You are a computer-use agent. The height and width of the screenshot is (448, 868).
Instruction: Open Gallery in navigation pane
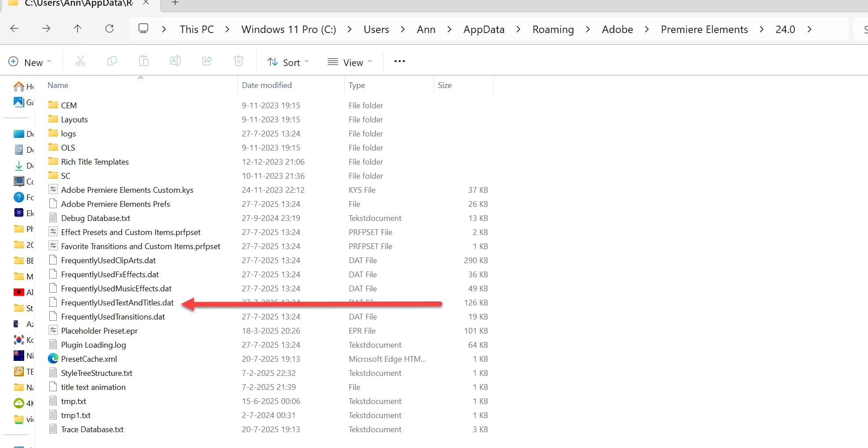point(24,102)
